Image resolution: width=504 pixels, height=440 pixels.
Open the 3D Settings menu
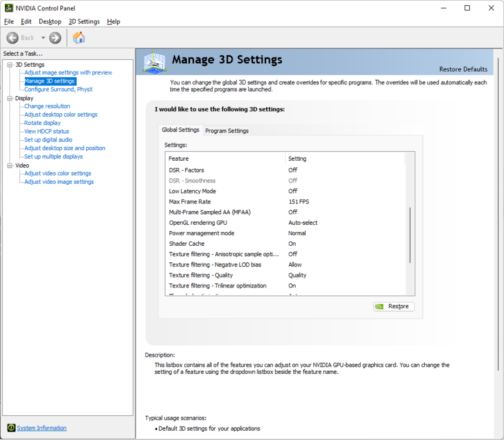84,22
